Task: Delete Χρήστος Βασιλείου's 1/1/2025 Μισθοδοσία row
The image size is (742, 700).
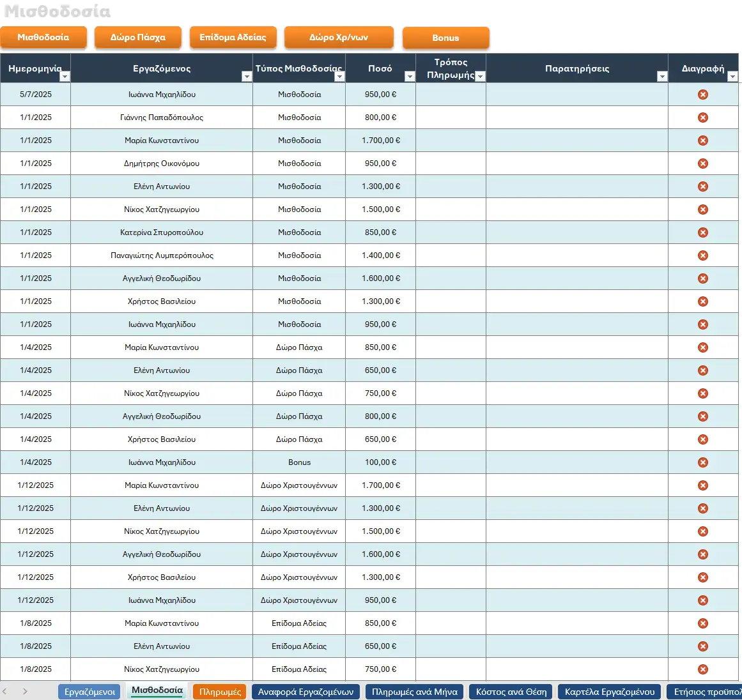Action: click(x=703, y=301)
